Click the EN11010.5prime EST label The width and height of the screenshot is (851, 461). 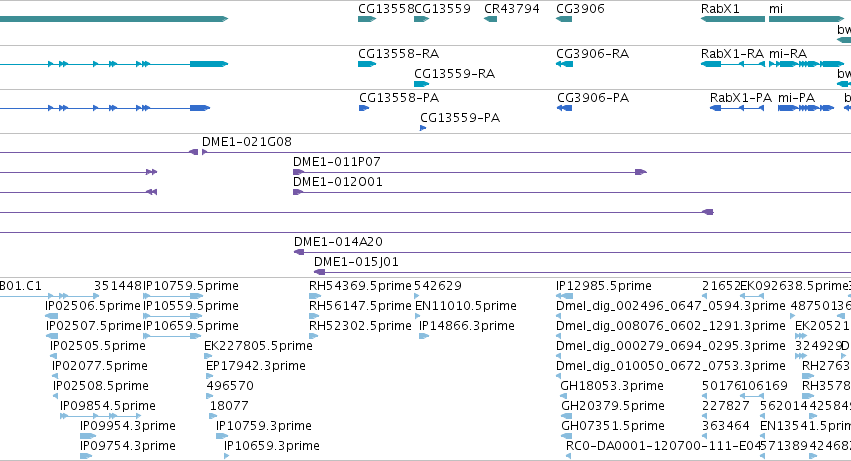tap(466, 306)
